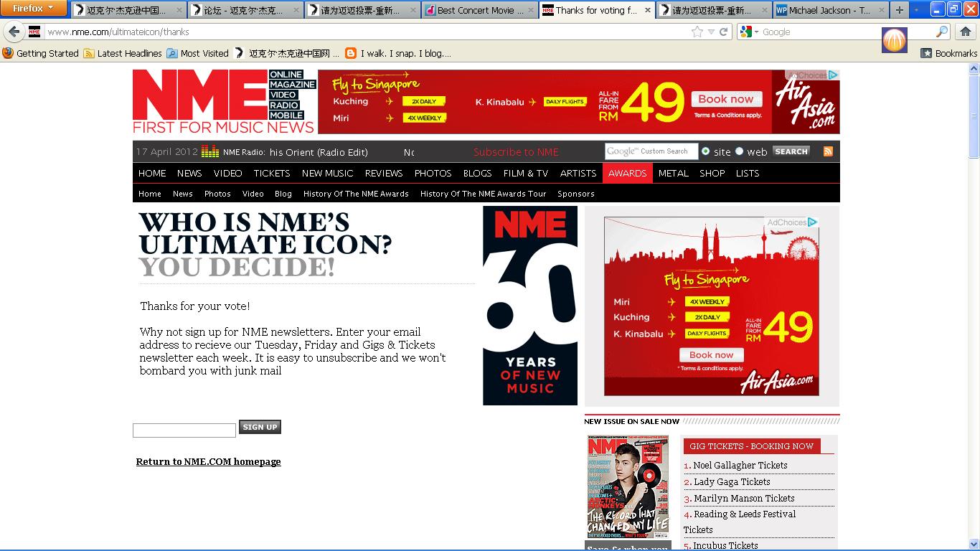Screen dimensions: 980x551
Task: Select the 'web' search radio button
Action: coord(739,151)
